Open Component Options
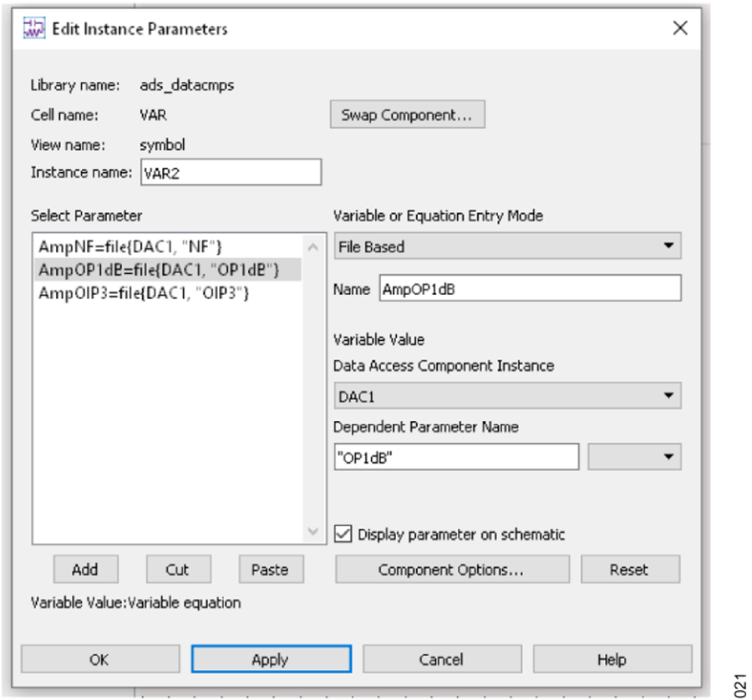This screenshot has height=700, width=752. 454,569
